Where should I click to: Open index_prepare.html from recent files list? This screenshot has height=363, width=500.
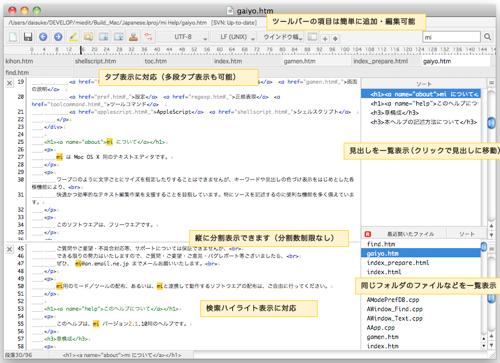pyautogui.click(x=421, y=263)
